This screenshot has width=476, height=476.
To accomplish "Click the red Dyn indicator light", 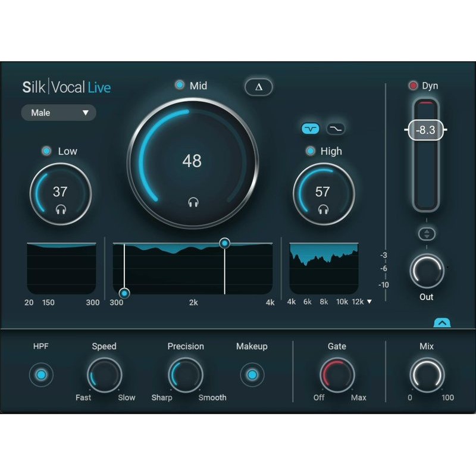I will pos(414,85).
